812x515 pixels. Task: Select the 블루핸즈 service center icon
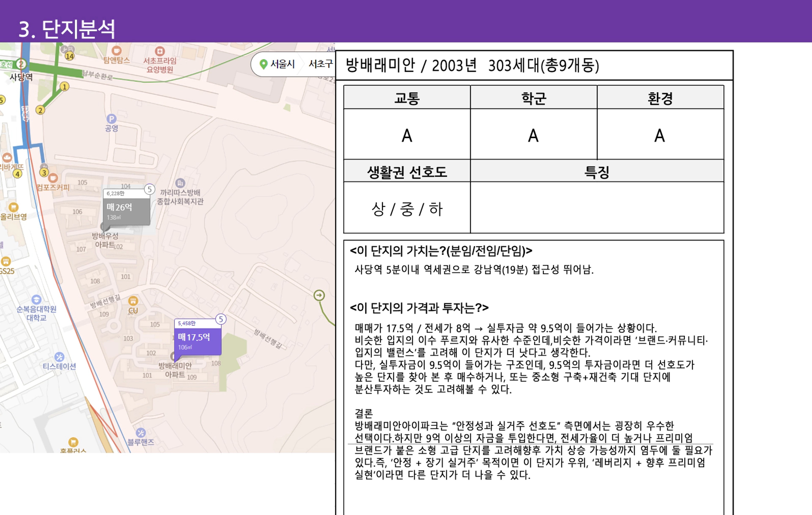pyautogui.click(x=141, y=432)
